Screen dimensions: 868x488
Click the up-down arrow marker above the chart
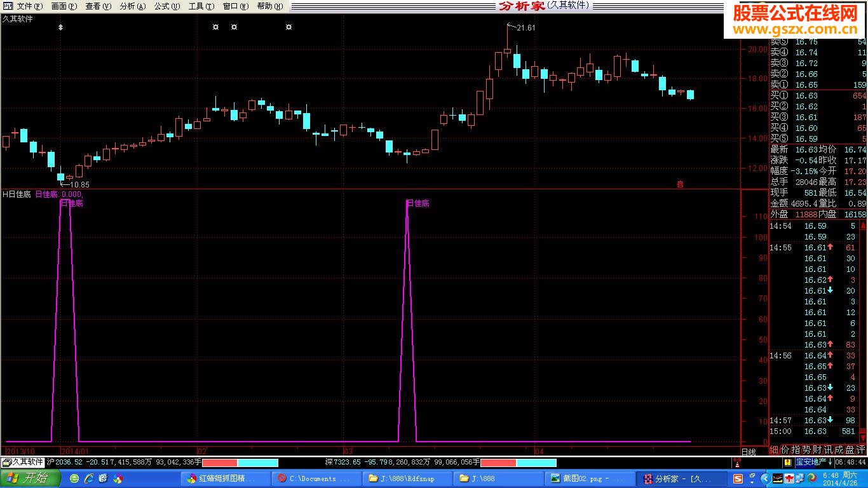pos(60,27)
